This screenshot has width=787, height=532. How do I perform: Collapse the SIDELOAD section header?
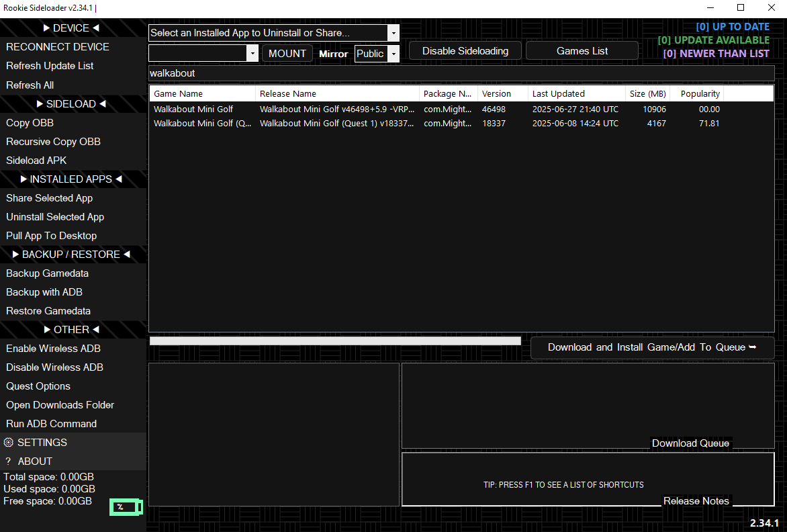71,104
